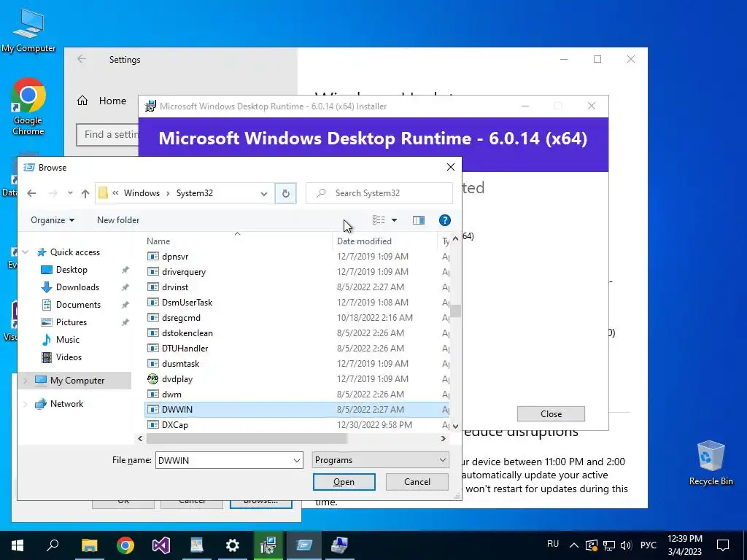Sort by Name column header
The image size is (747, 560).
(158, 241)
